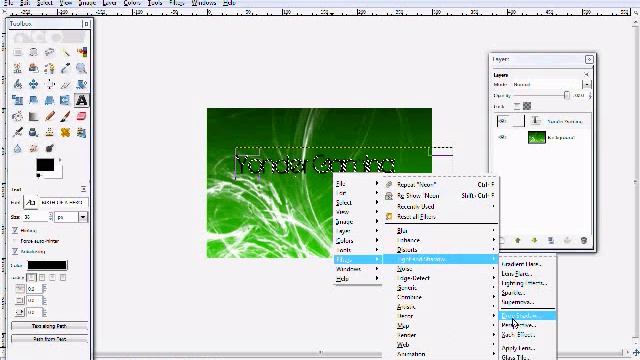Select the Ellipse Select tool
Viewport: 640px width, 360px height.
(x=33, y=52)
